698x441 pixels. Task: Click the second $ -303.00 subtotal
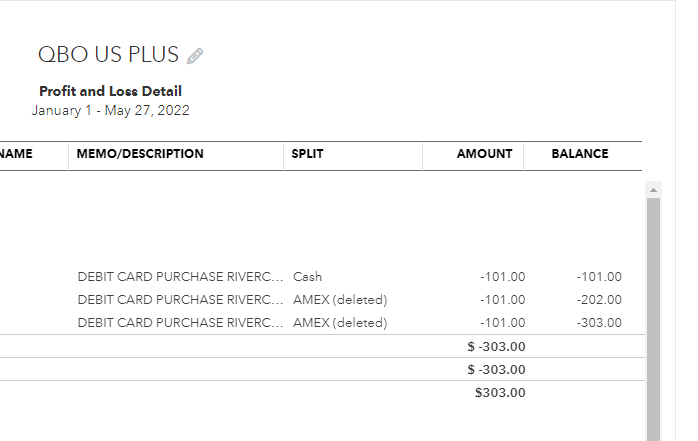point(496,369)
